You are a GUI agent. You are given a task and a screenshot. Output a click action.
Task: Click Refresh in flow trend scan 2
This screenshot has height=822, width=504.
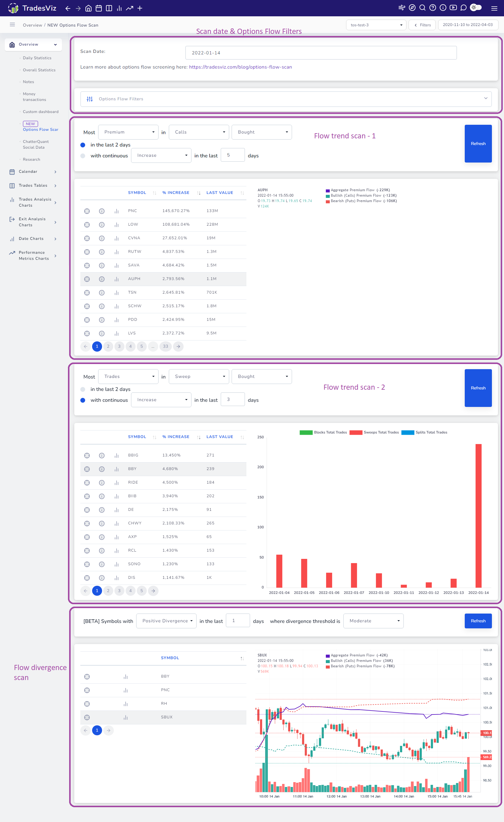(x=478, y=388)
